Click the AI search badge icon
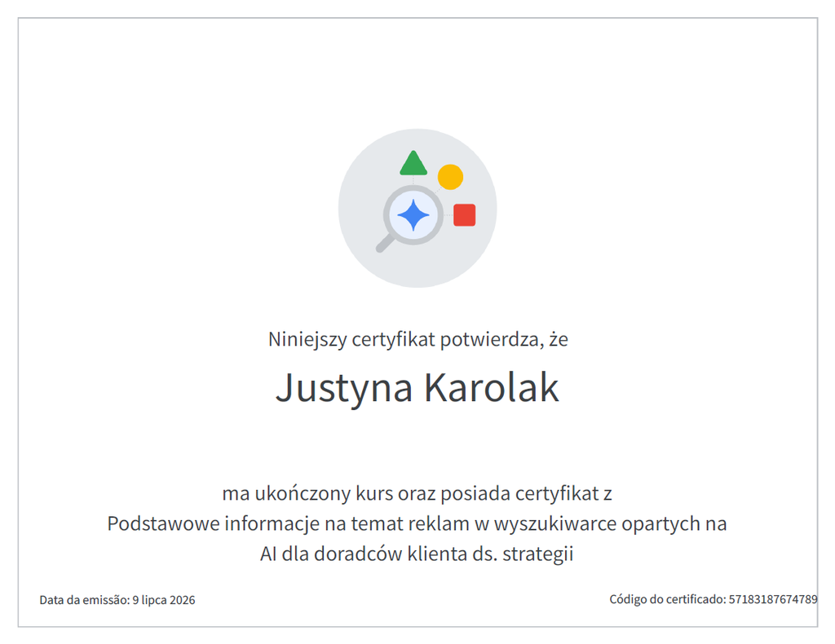 click(417, 208)
